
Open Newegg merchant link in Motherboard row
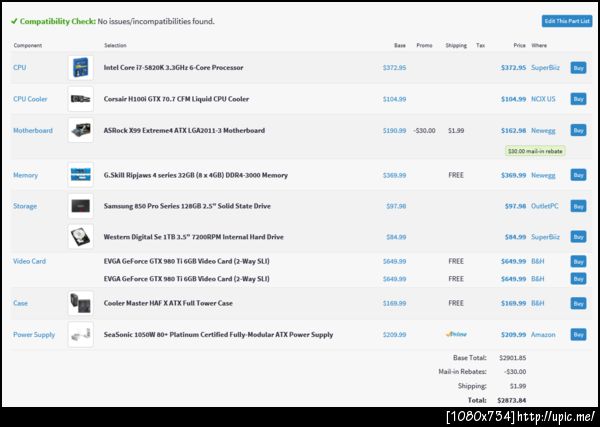point(543,130)
